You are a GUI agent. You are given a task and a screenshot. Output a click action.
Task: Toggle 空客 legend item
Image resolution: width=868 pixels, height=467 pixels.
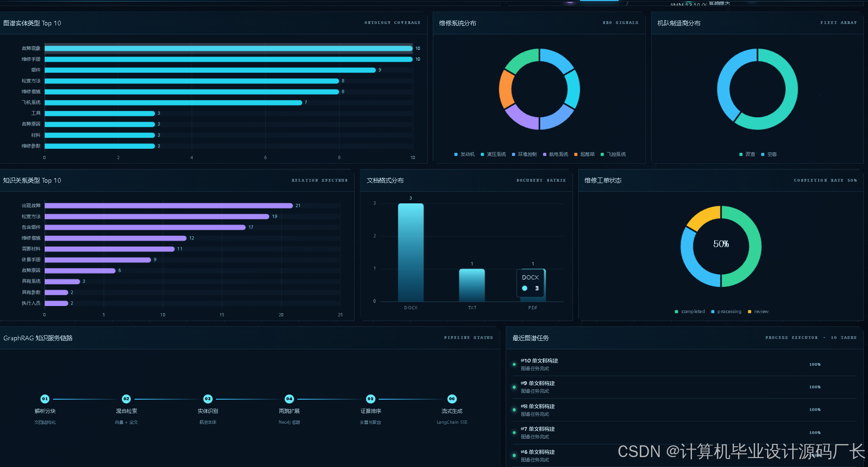pos(769,154)
